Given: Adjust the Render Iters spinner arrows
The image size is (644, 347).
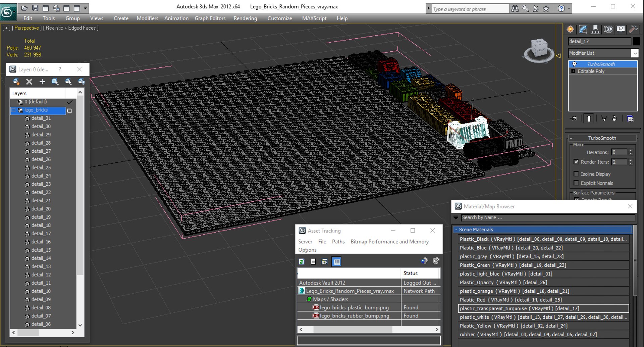Looking at the screenshot, I should coord(631,162).
